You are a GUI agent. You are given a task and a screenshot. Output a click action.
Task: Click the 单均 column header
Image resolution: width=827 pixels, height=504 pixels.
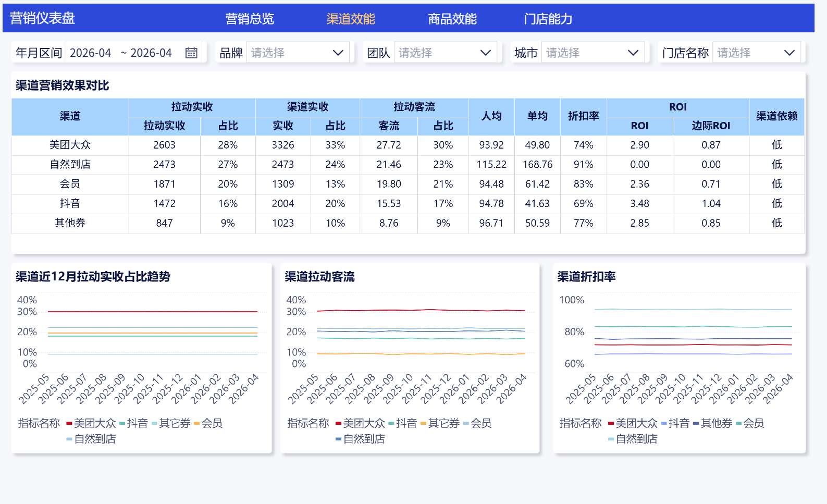pyautogui.click(x=537, y=116)
